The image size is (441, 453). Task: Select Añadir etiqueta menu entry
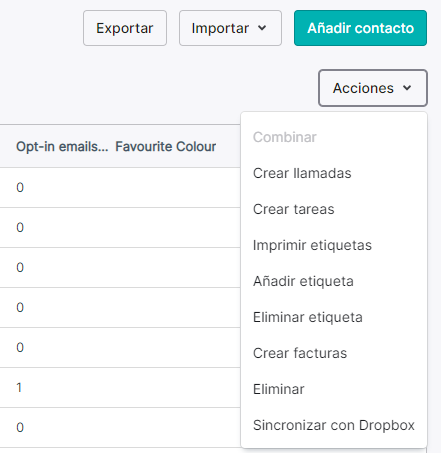tap(303, 281)
